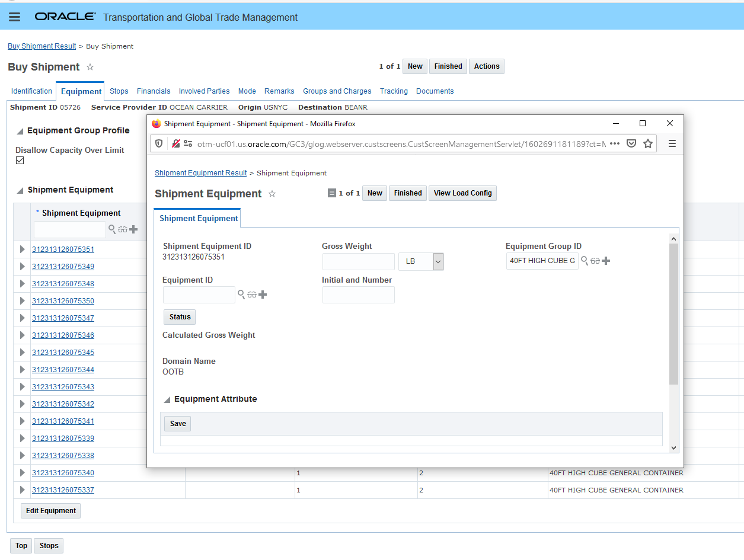Switch to the Identification tab

point(31,91)
